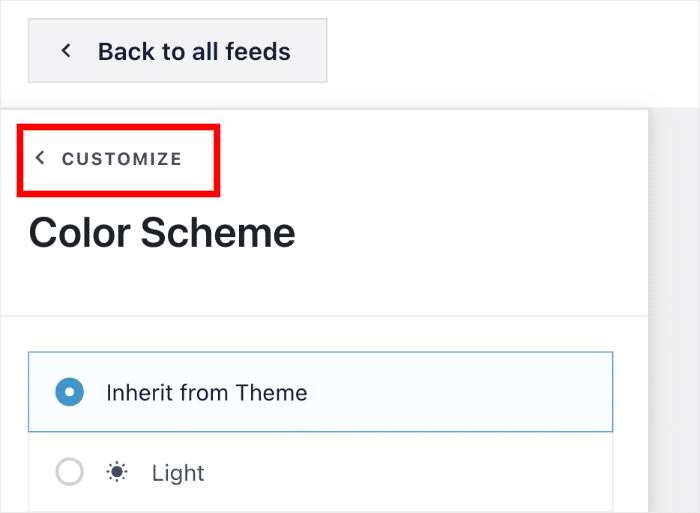Click the highlighted Inherit from Theme option row
The width and height of the screenshot is (700, 513).
tap(450, 392)
